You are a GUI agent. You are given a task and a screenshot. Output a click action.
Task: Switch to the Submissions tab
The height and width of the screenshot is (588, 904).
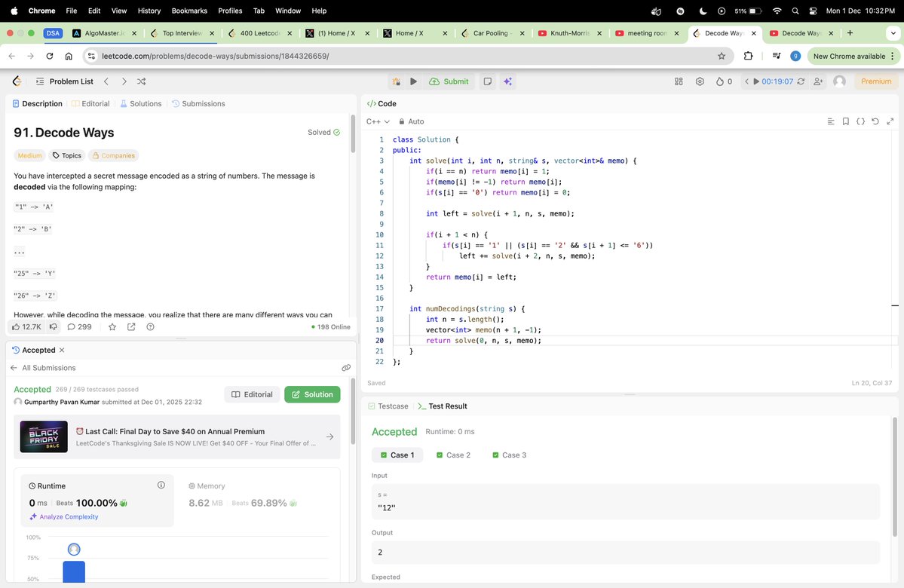click(198, 104)
